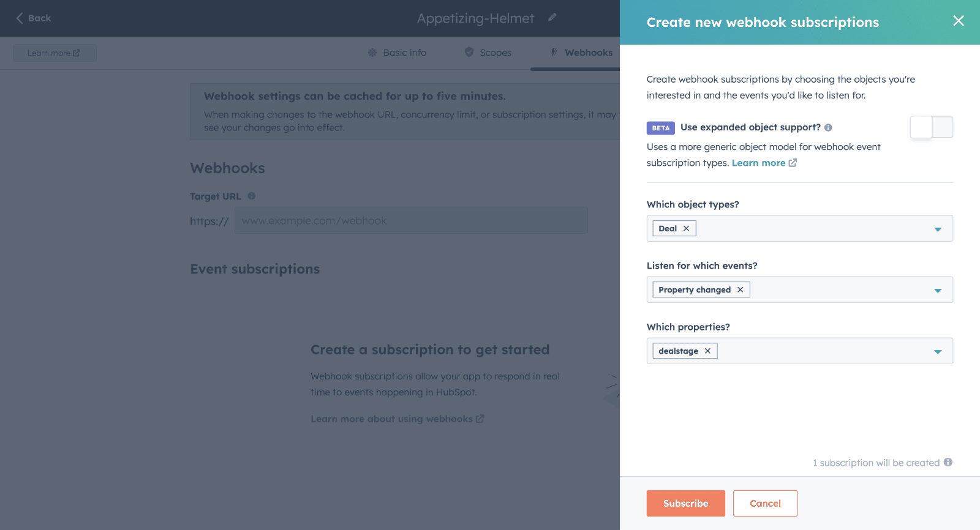Toggle expanded object support switch
Image resolution: width=980 pixels, height=530 pixels.
click(932, 127)
